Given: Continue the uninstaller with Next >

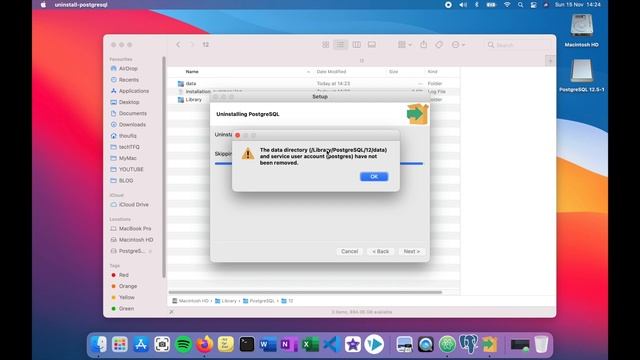Looking at the screenshot, I should point(411,251).
